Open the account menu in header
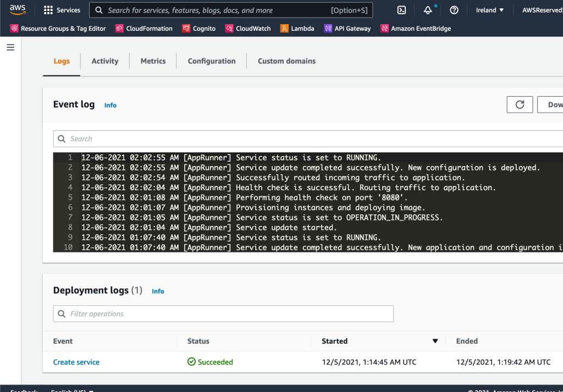The image size is (563, 392). point(542,10)
